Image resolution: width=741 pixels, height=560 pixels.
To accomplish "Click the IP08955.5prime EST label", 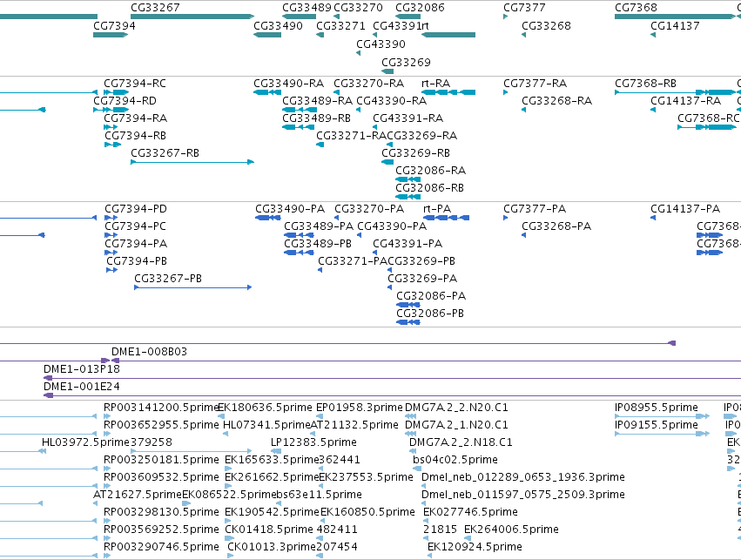I will click(657, 408).
